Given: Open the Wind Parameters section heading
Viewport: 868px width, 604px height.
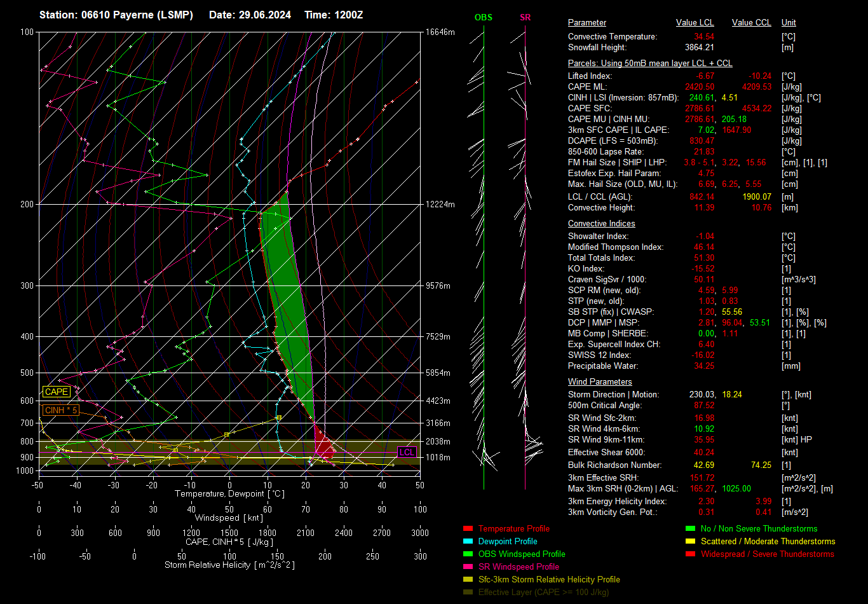Looking at the screenshot, I should [x=600, y=382].
